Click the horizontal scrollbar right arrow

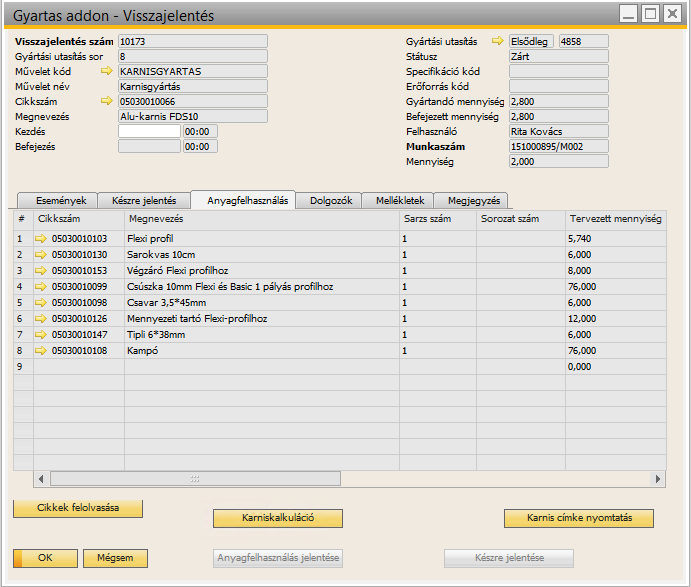click(658, 479)
